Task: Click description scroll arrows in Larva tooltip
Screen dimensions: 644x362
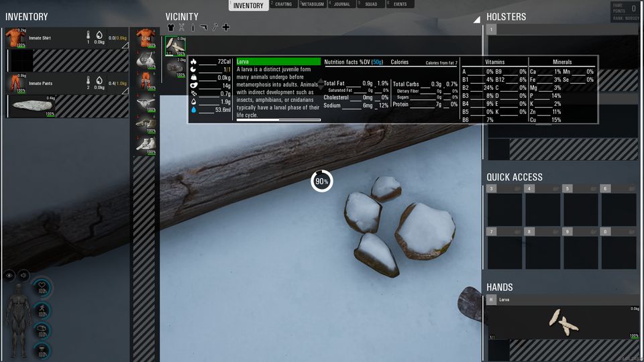Action: coord(321,84)
